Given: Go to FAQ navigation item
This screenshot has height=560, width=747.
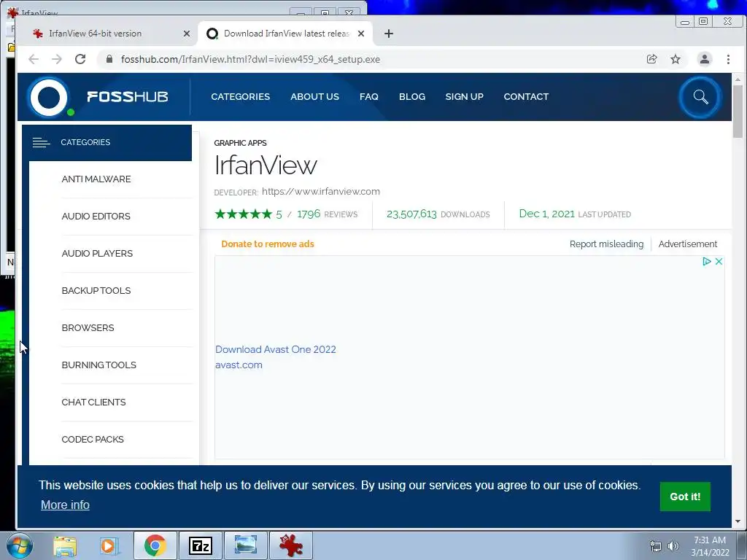Looking at the screenshot, I should point(368,97).
